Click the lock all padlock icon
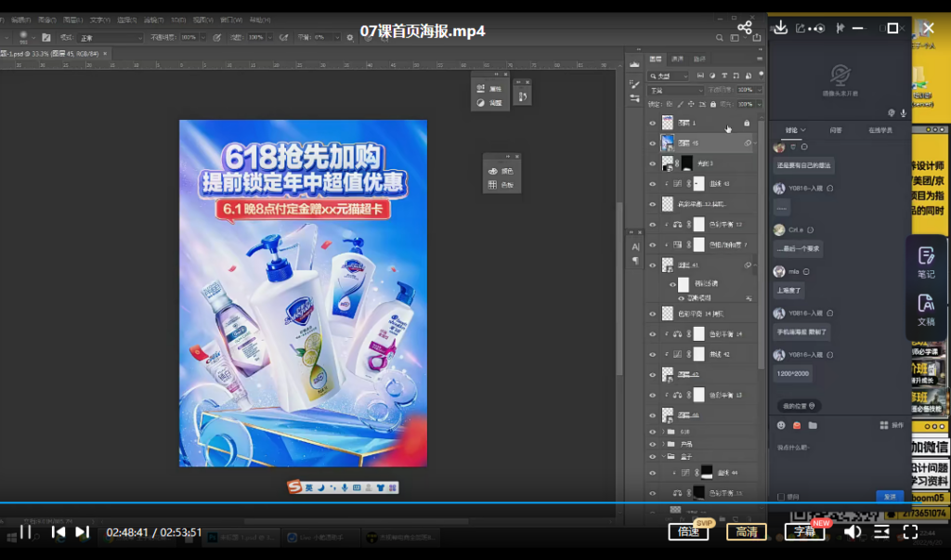951x560 pixels. (x=713, y=104)
